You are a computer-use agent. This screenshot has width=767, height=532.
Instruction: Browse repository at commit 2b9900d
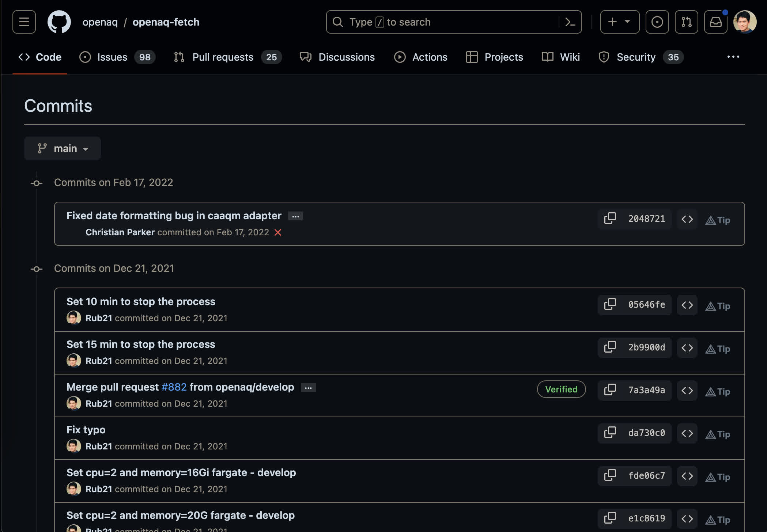pos(687,348)
